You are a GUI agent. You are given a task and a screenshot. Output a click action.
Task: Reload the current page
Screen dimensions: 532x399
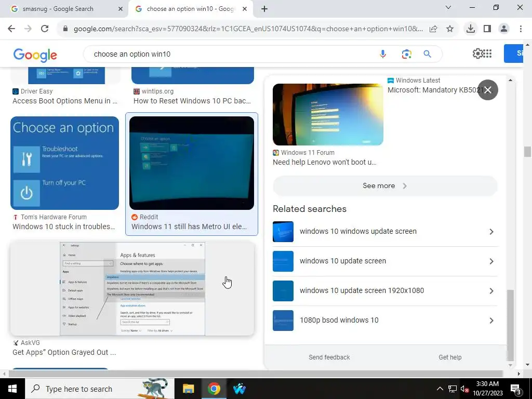point(45,29)
